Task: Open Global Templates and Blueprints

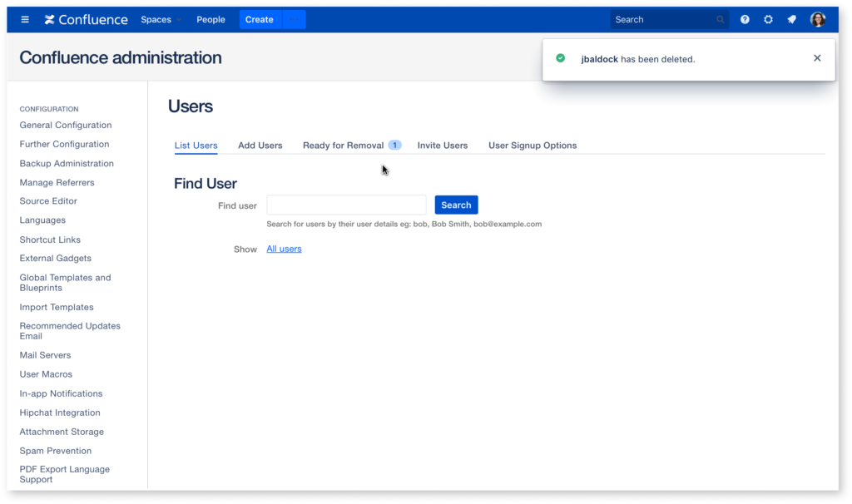Action: click(x=65, y=283)
